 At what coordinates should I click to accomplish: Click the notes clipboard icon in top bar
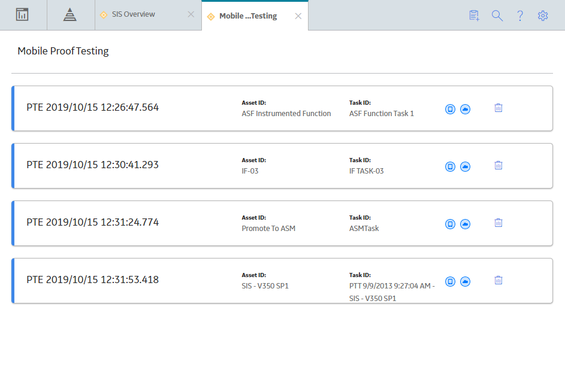(x=474, y=16)
